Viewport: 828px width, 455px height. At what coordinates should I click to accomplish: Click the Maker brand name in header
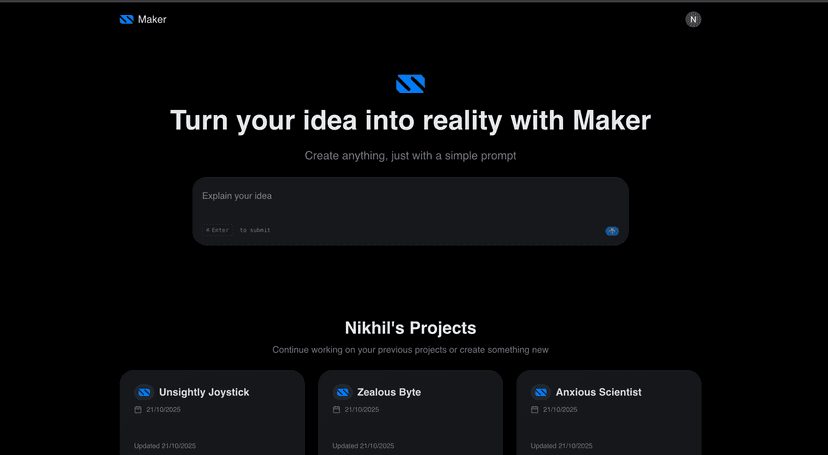(x=152, y=19)
